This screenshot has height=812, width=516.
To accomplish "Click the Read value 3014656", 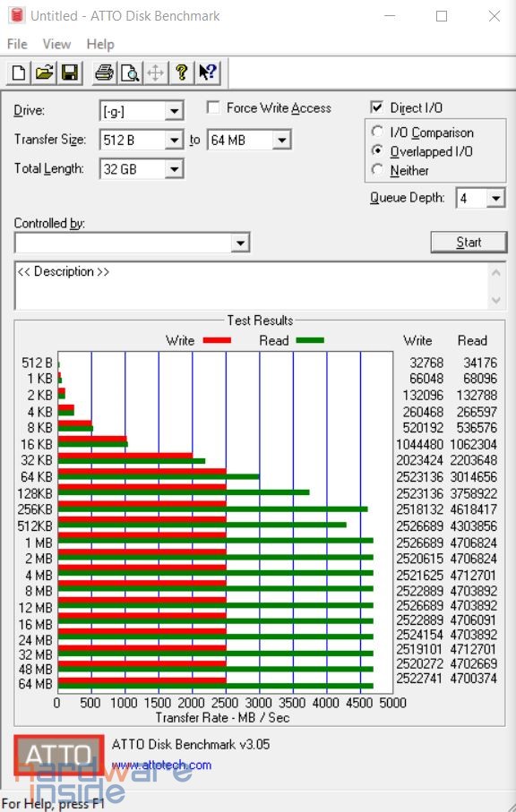I will point(474,476).
